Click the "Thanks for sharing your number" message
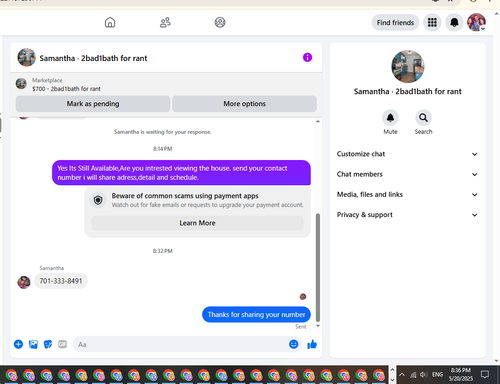The image size is (500, 384). pos(256,314)
